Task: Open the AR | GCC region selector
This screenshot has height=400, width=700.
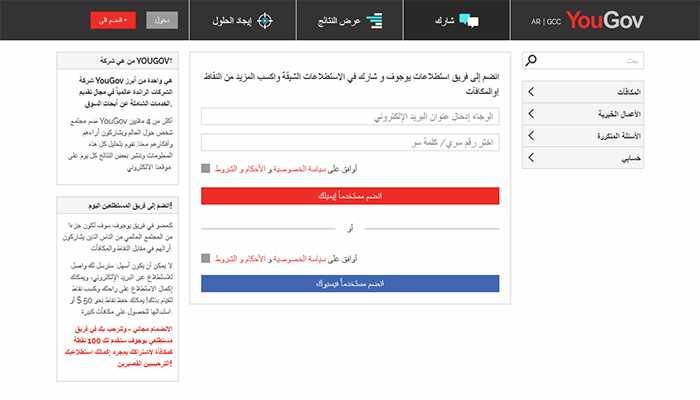Action: point(546,21)
